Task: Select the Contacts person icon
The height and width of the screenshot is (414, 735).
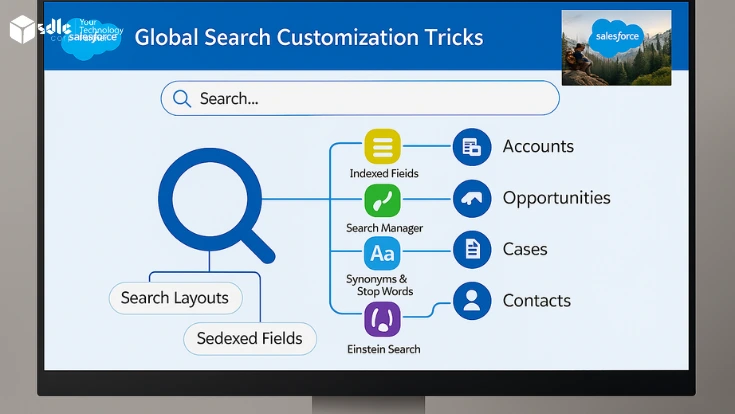Action: (x=472, y=301)
